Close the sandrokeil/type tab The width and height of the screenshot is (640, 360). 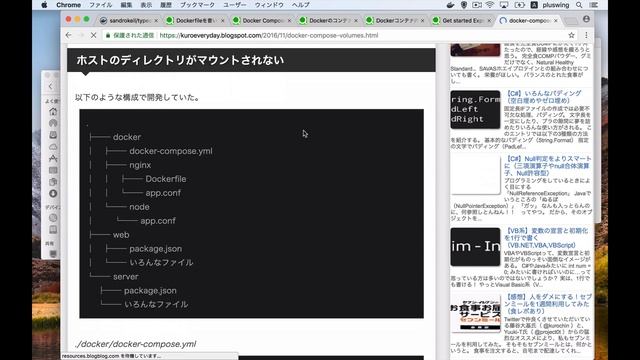tap(156, 20)
